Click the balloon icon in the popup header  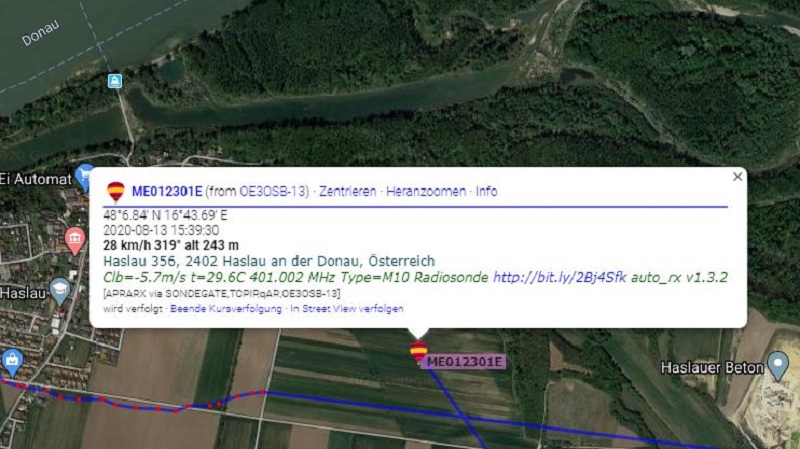point(116,192)
